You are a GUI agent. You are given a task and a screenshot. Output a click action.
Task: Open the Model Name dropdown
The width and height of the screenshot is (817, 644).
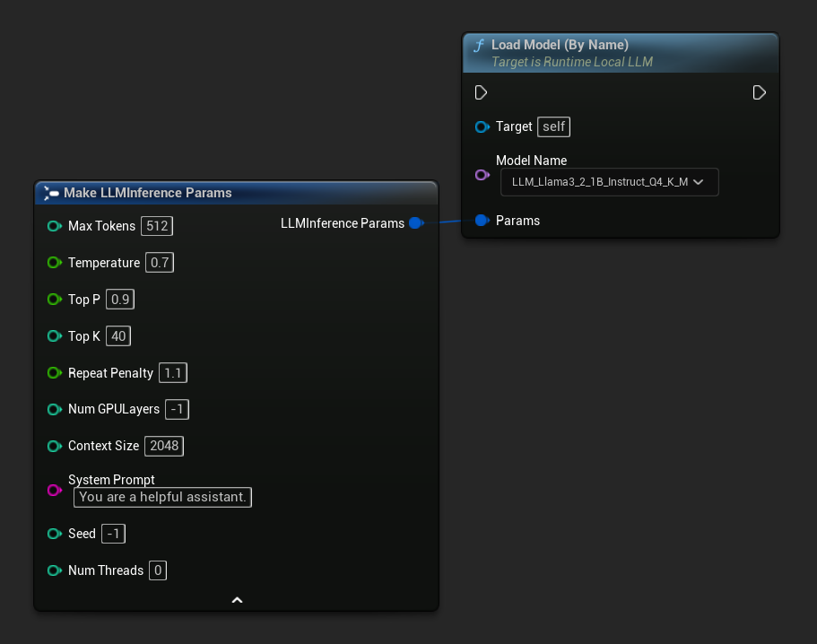pyautogui.click(x=609, y=182)
